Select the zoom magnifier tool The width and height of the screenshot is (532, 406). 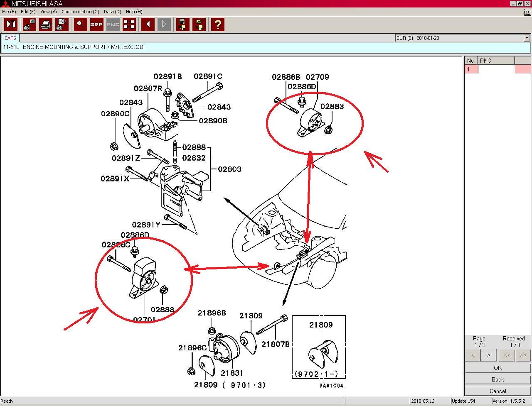pos(80,24)
